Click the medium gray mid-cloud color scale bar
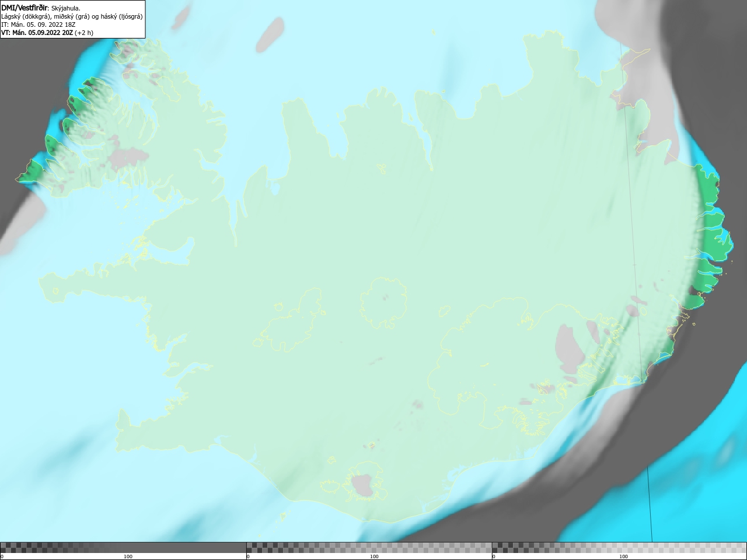Viewport: 747px width, 560px height. 369,547
